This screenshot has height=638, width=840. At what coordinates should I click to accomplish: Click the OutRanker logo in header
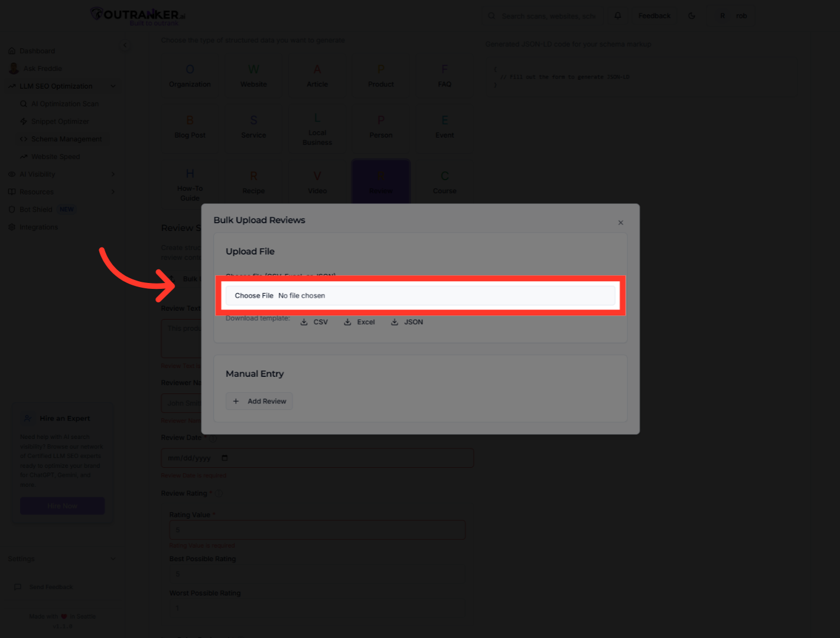click(138, 16)
